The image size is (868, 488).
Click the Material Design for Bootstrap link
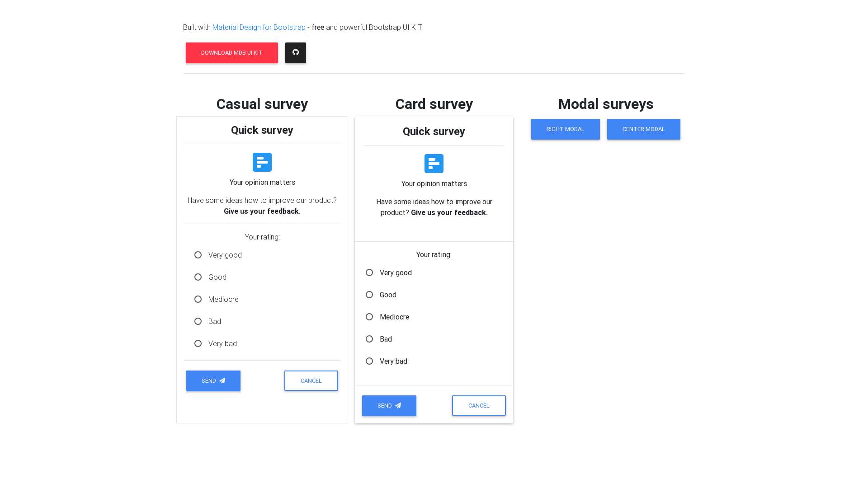tap(259, 27)
